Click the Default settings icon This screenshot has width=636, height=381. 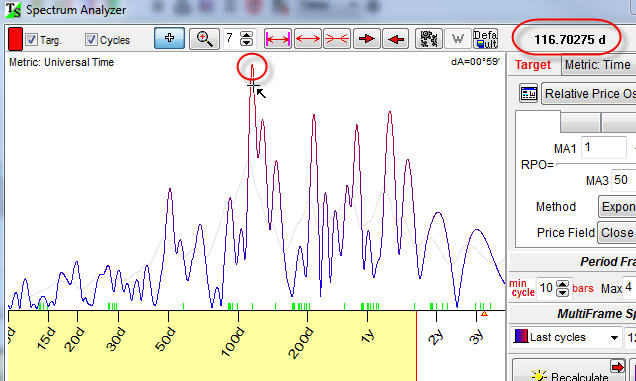point(485,39)
